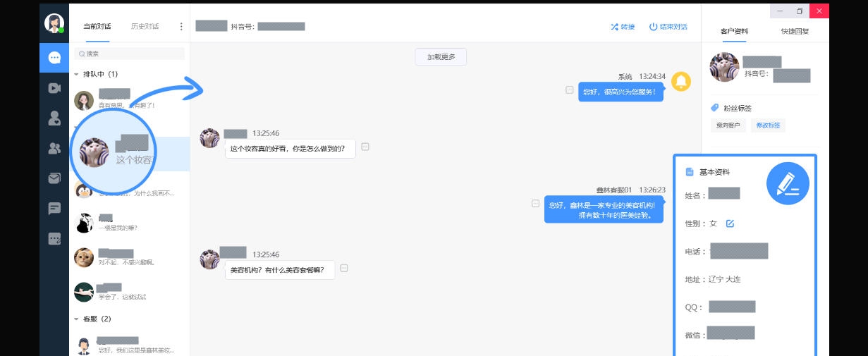This screenshot has height=356, width=868.
Task: Switch to the 当前对话 tab
Action: [x=97, y=27]
